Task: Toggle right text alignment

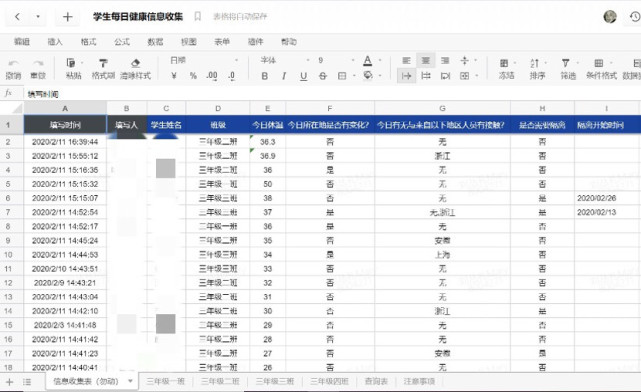Action: [445, 60]
